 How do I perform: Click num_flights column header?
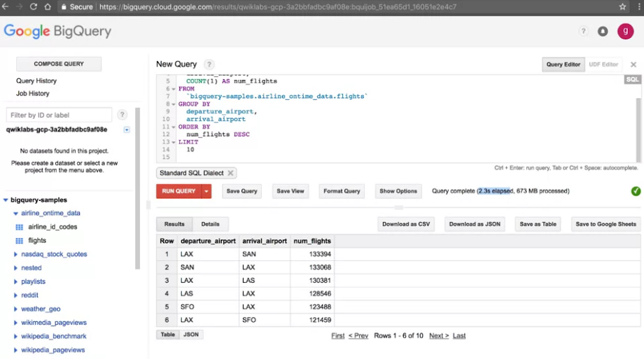click(312, 241)
